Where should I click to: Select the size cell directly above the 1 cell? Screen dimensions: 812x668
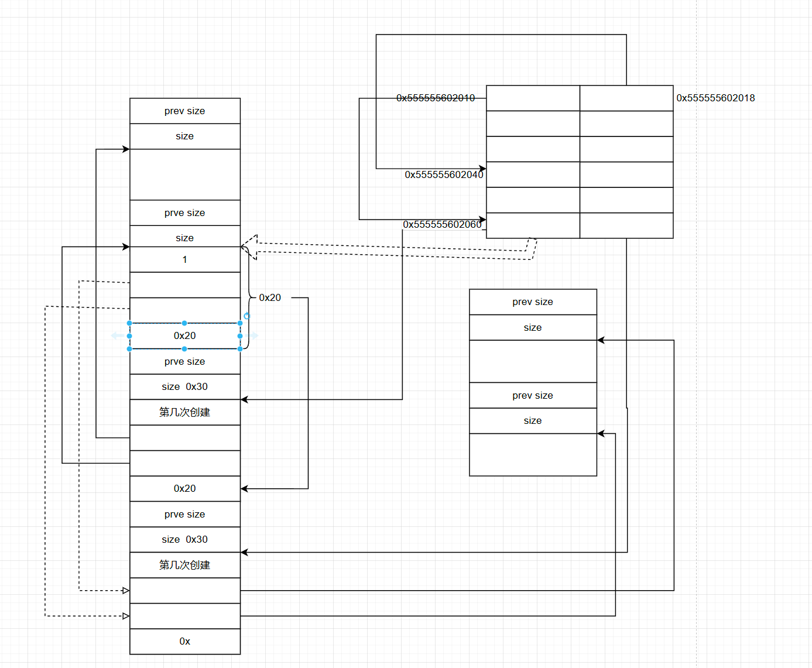click(x=185, y=237)
